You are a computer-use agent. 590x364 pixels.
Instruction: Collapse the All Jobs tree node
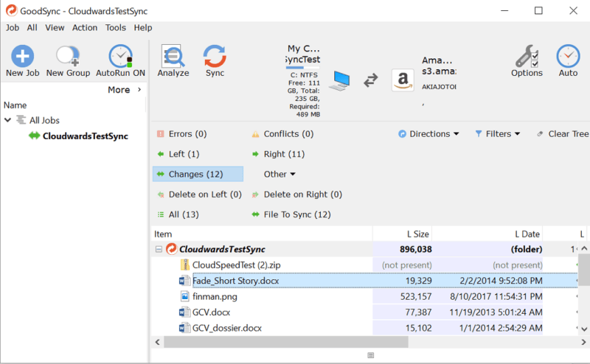[7, 120]
